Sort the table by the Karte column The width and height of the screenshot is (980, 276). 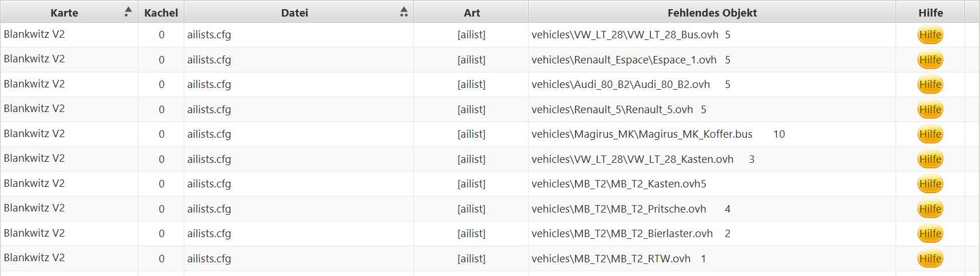coord(64,13)
